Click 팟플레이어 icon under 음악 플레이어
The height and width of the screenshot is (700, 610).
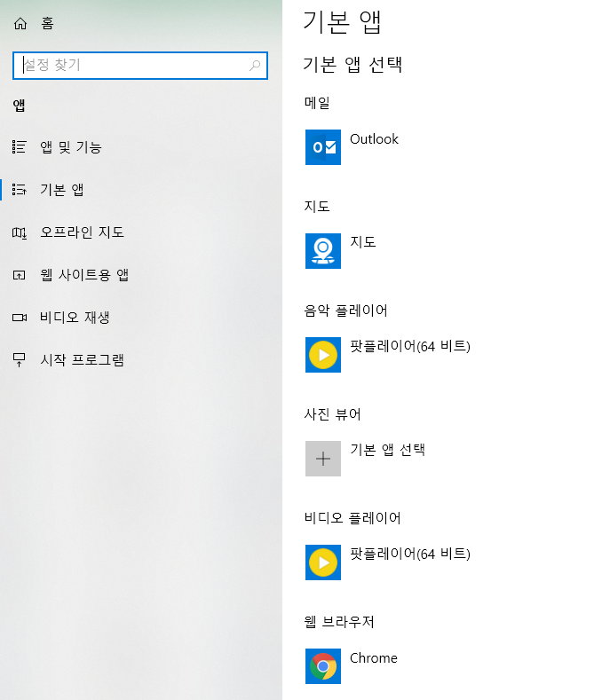323,355
